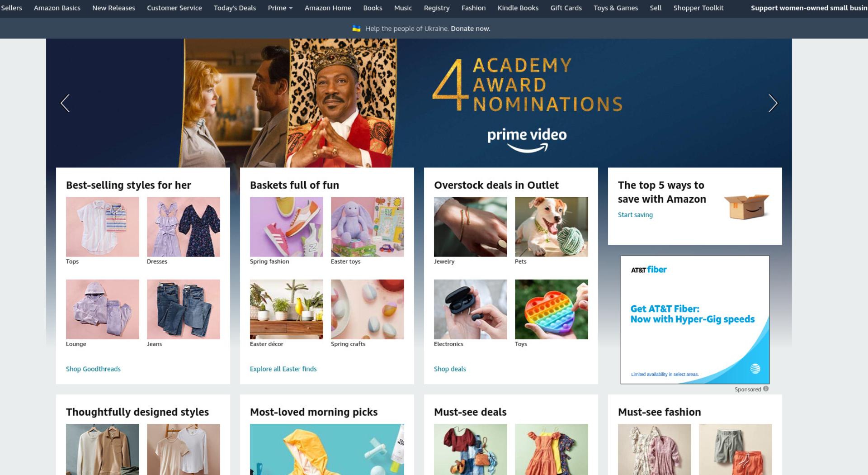Open the Easter toys thumbnail
This screenshot has height=475, width=868.
368,227
